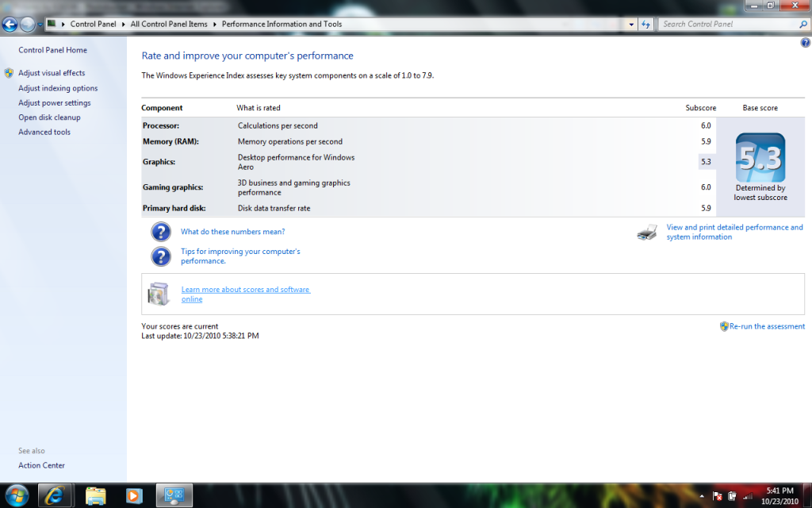Click the Last update timestamp text
This screenshot has height=508, width=812.
click(200, 336)
